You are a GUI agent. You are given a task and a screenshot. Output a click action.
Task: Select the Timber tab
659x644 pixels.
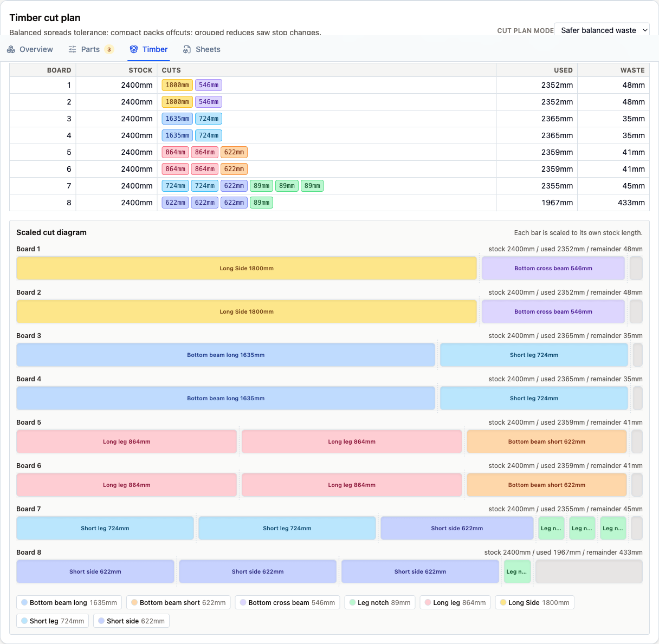148,49
